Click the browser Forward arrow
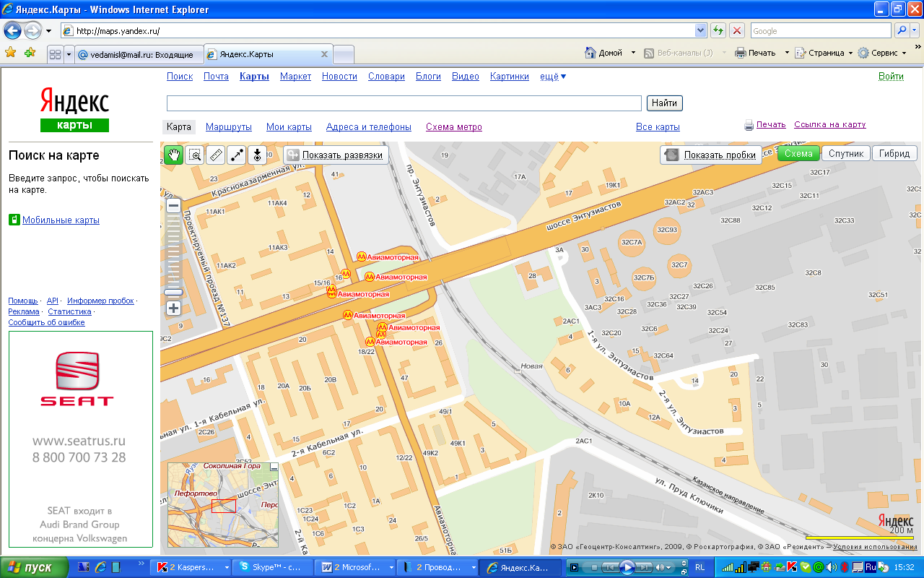Screen dimensions: 924x578 [32, 30]
